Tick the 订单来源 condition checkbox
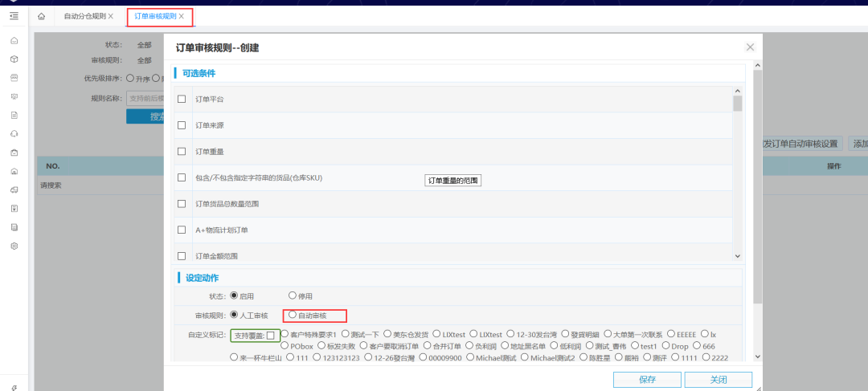 click(x=182, y=125)
